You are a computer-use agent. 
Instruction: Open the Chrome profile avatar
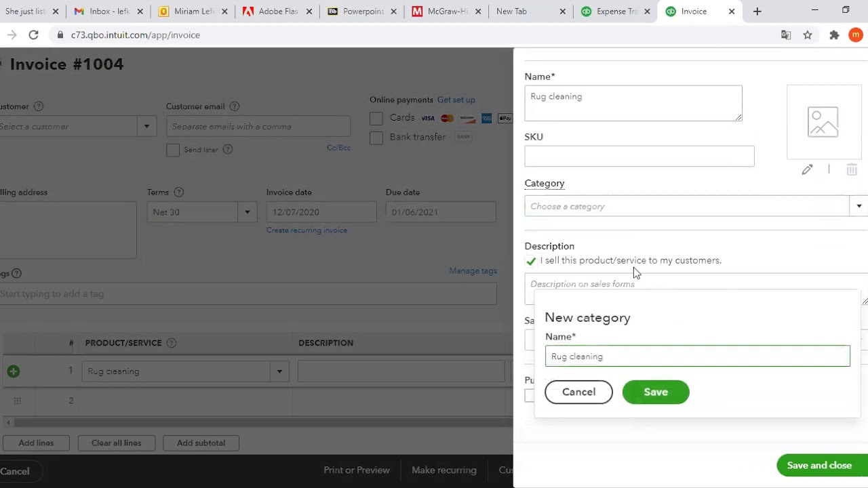pos(857,35)
